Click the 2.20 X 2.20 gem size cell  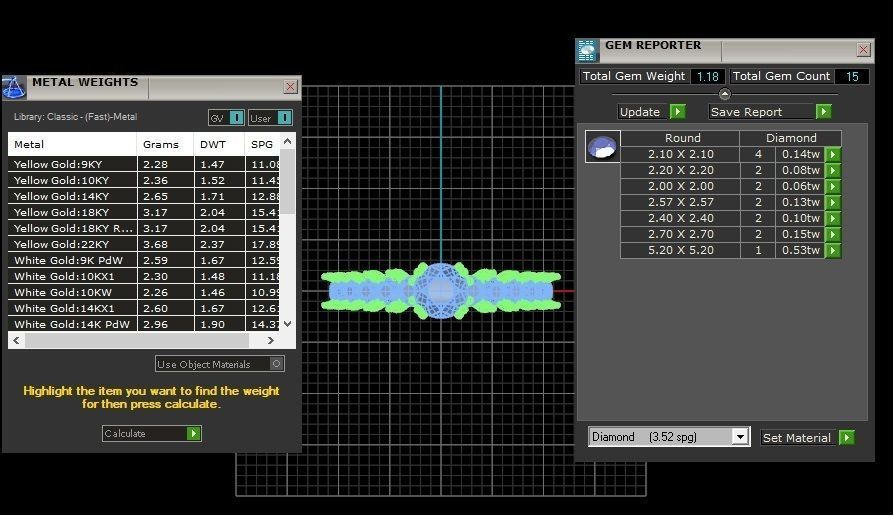coord(680,170)
